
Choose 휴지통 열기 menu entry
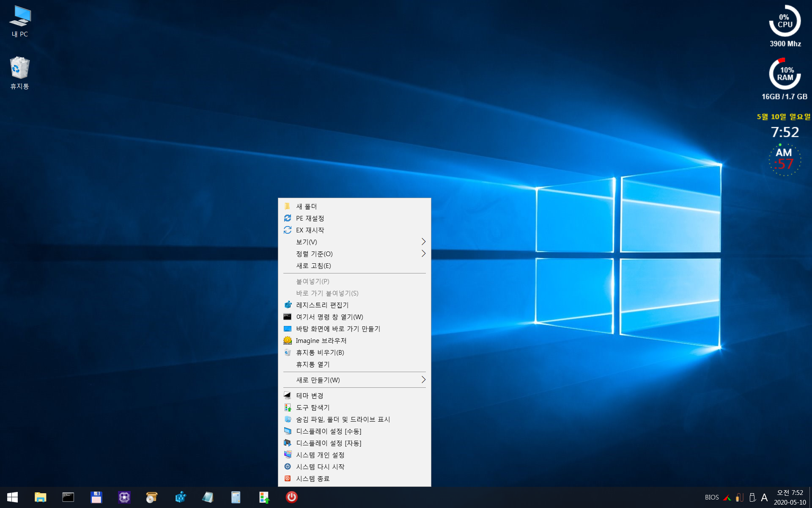coord(354,364)
